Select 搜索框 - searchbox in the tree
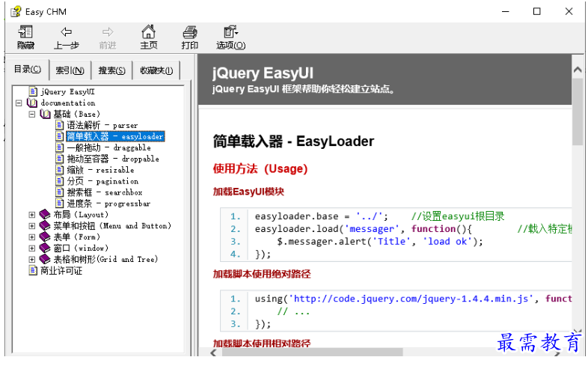Screen dimensions: 588x366 [x=105, y=192]
